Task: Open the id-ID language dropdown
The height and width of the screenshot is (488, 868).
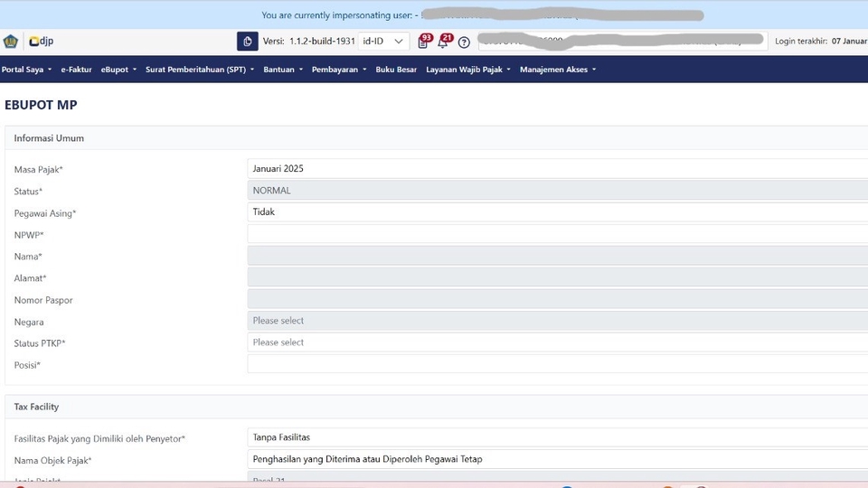Action: pos(383,42)
